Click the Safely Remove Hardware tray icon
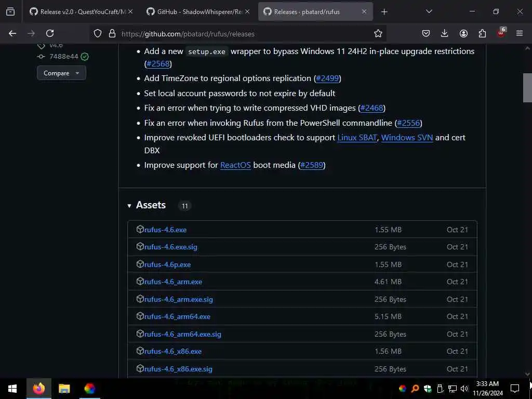The image size is (532, 399). [440, 389]
